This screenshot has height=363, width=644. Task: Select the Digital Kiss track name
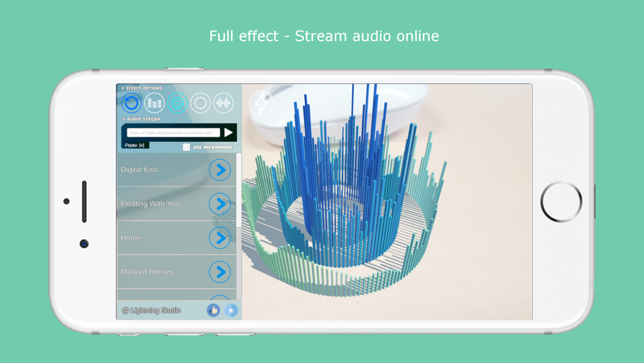[x=139, y=170]
